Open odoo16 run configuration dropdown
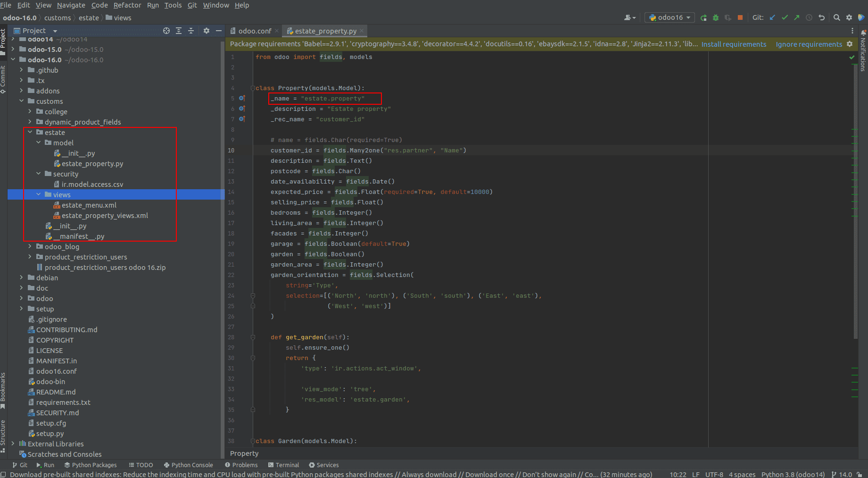Screen dimensions: 868x478 (x=670, y=17)
